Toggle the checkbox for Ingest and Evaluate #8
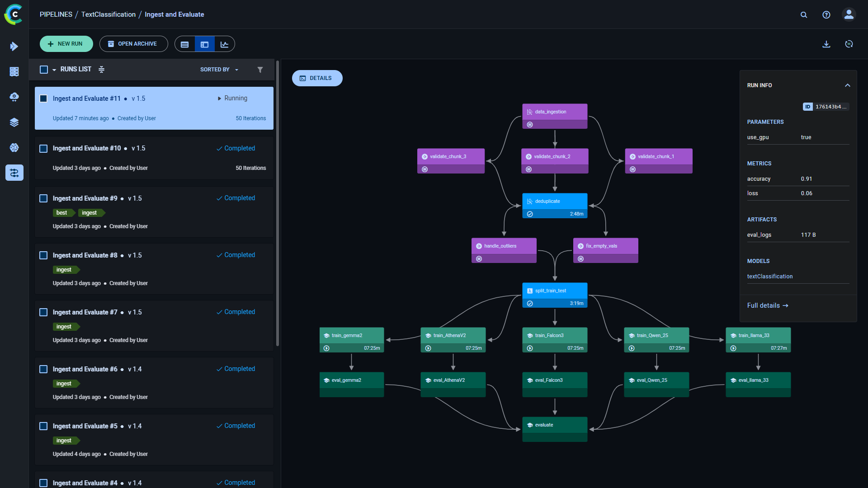Screen dimensions: 868x488 click(x=44, y=255)
